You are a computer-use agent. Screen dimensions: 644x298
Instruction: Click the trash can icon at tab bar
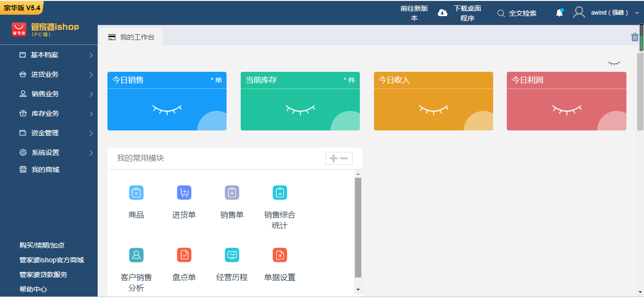pos(635,37)
